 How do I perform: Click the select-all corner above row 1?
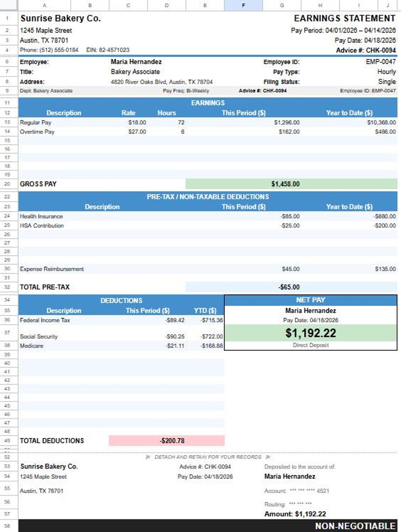tap(9, 5)
